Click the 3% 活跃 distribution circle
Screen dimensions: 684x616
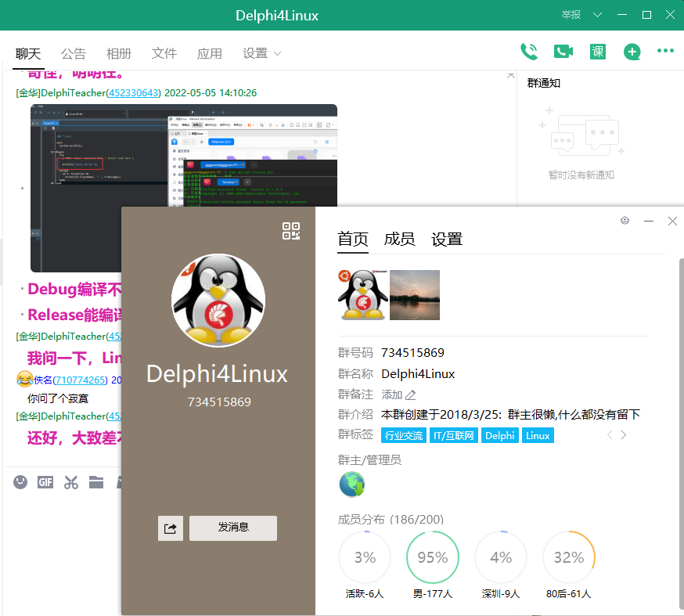(x=365, y=557)
